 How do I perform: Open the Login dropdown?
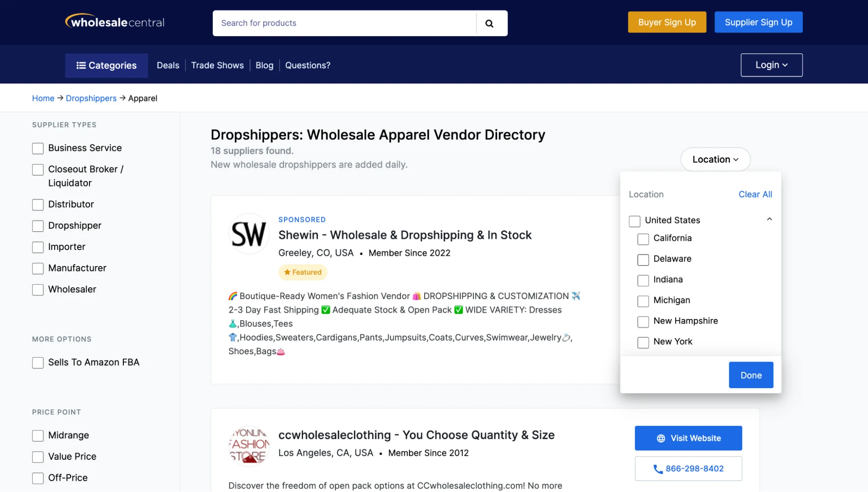point(771,65)
